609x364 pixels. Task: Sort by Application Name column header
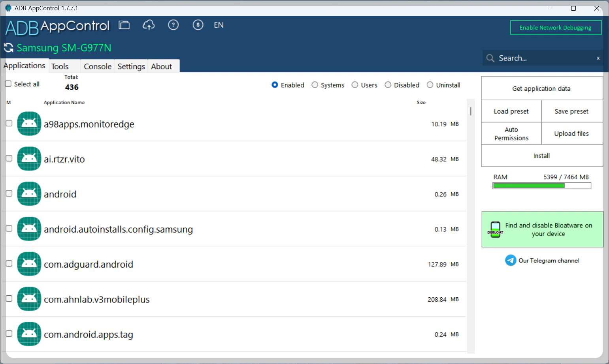click(x=64, y=103)
